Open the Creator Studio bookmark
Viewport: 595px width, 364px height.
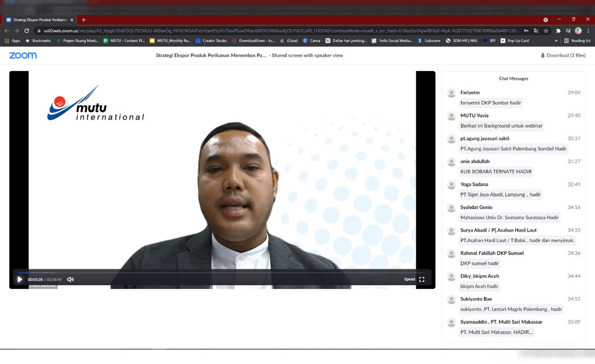211,41
